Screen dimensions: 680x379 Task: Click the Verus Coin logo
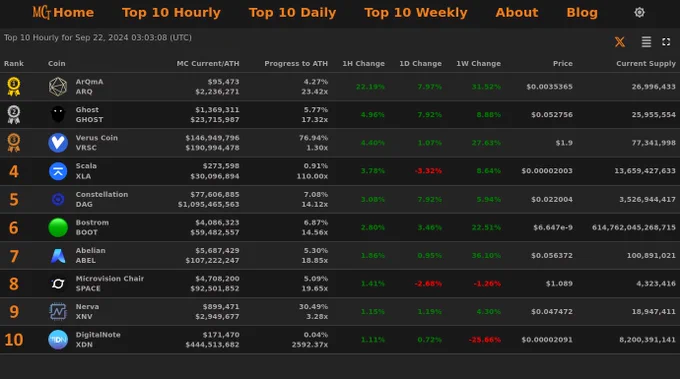click(x=58, y=143)
